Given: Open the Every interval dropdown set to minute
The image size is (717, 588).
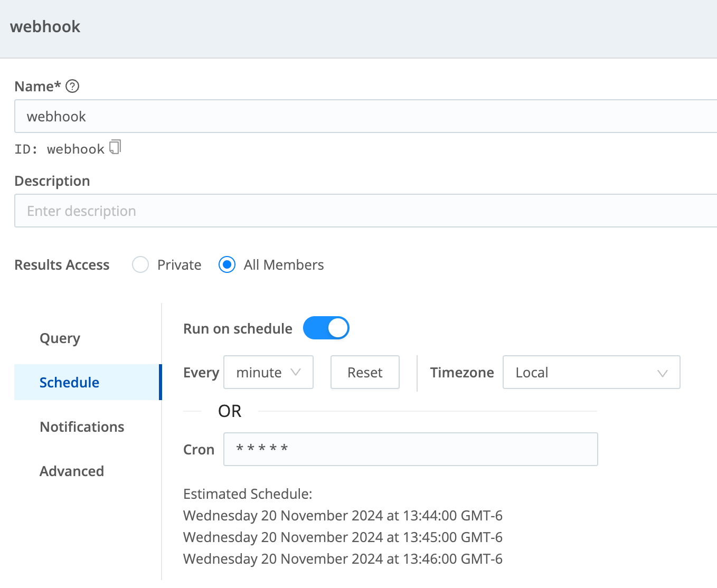Looking at the screenshot, I should (x=268, y=372).
